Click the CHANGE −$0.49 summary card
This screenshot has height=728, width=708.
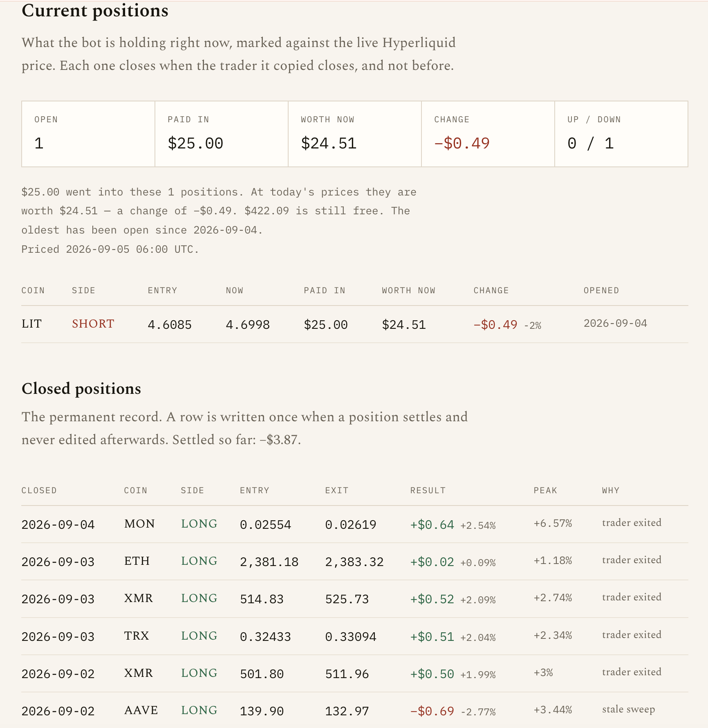(x=488, y=134)
